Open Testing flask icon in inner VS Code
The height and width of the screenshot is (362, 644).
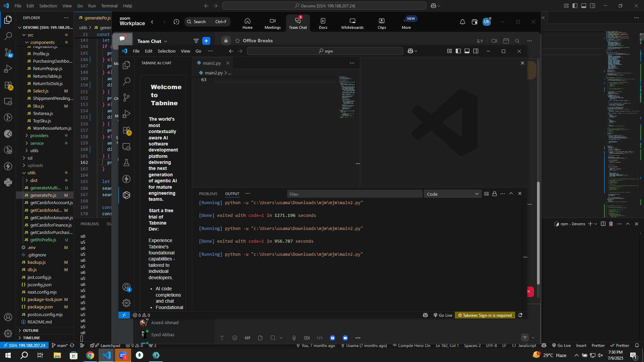coord(126,163)
